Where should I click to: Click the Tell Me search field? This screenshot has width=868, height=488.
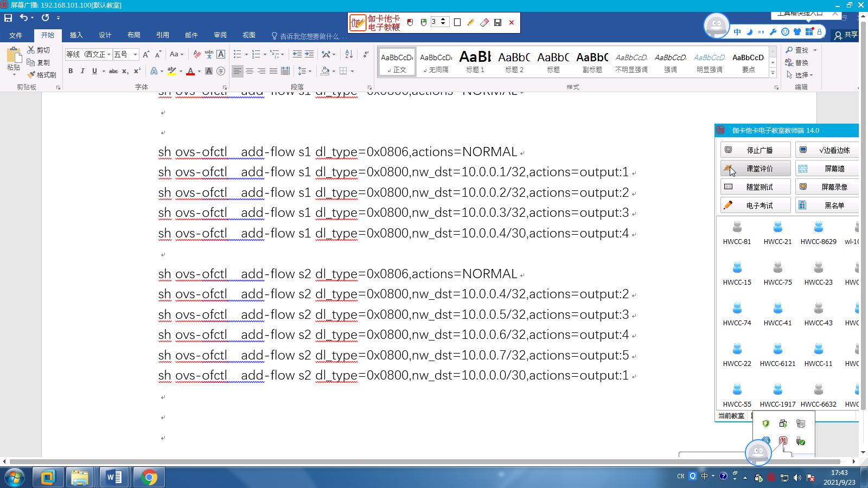[x=310, y=36]
